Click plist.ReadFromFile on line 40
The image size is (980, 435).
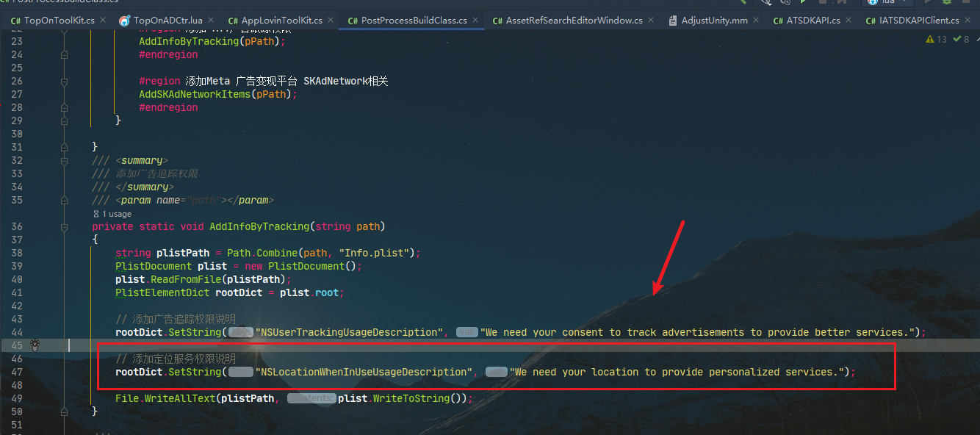point(168,279)
